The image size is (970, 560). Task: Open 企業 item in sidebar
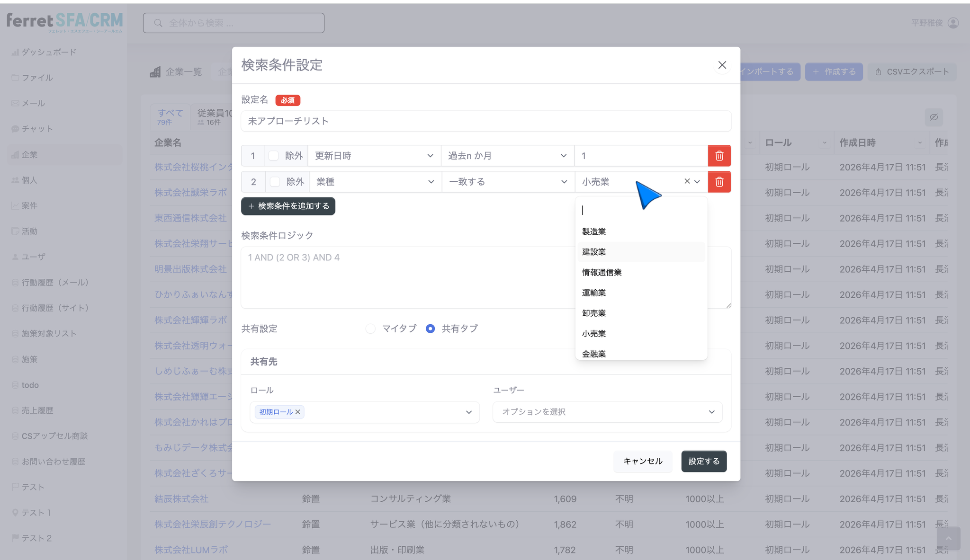[65, 155]
